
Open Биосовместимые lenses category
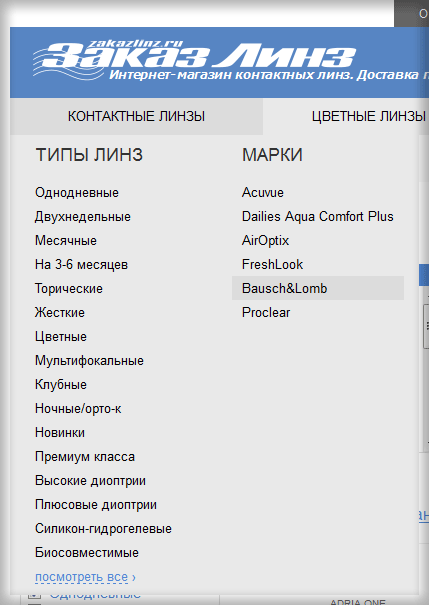pyautogui.click(x=87, y=552)
